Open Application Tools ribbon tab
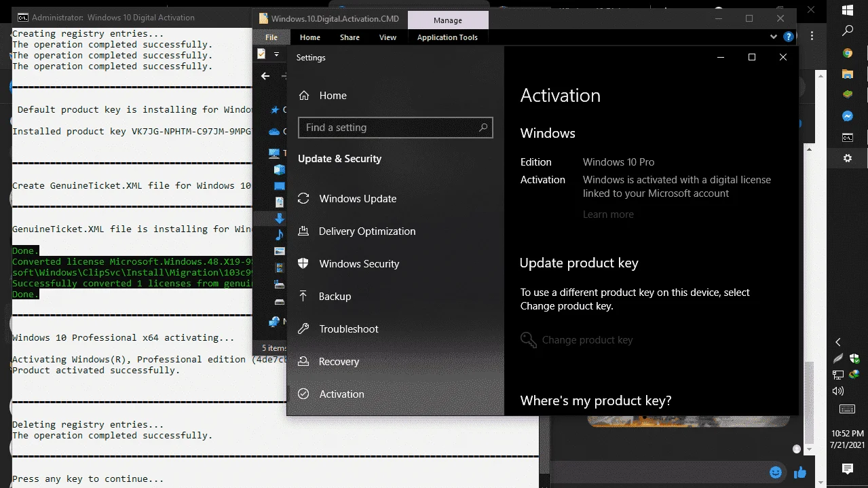 tap(447, 37)
